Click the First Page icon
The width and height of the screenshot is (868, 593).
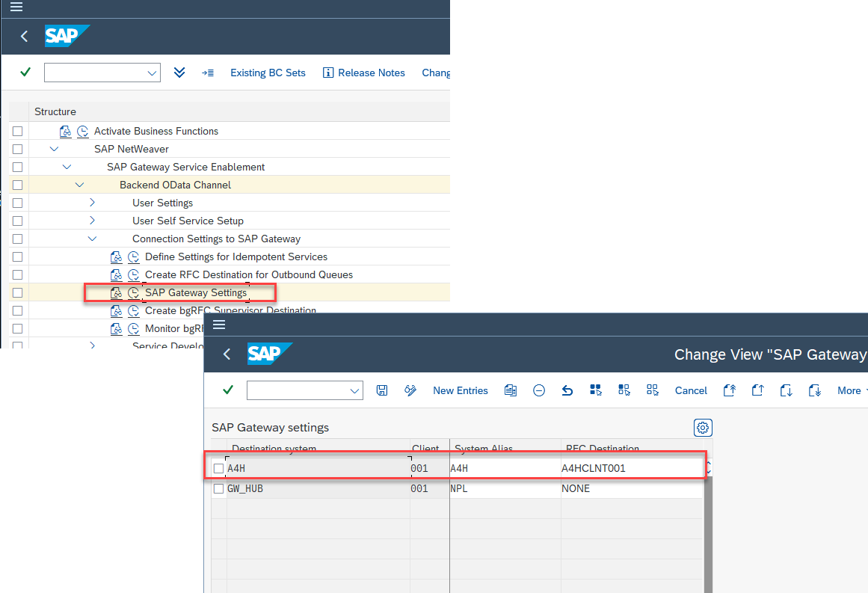point(730,390)
